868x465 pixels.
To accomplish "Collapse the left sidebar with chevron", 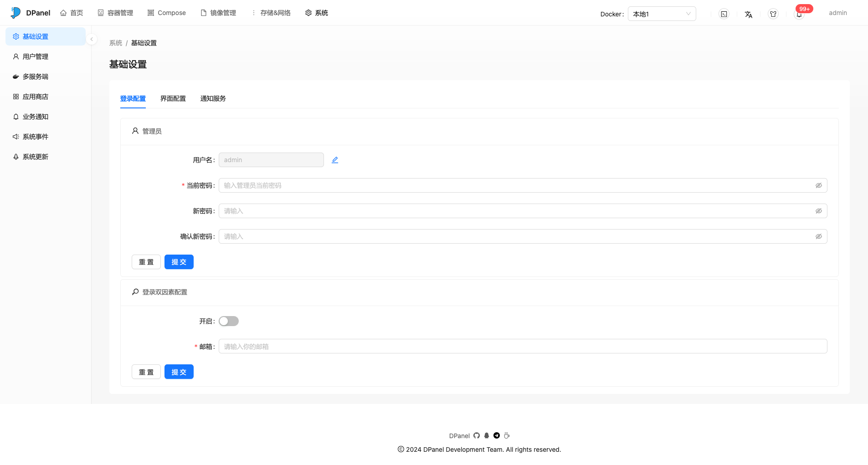I will pos(92,39).
